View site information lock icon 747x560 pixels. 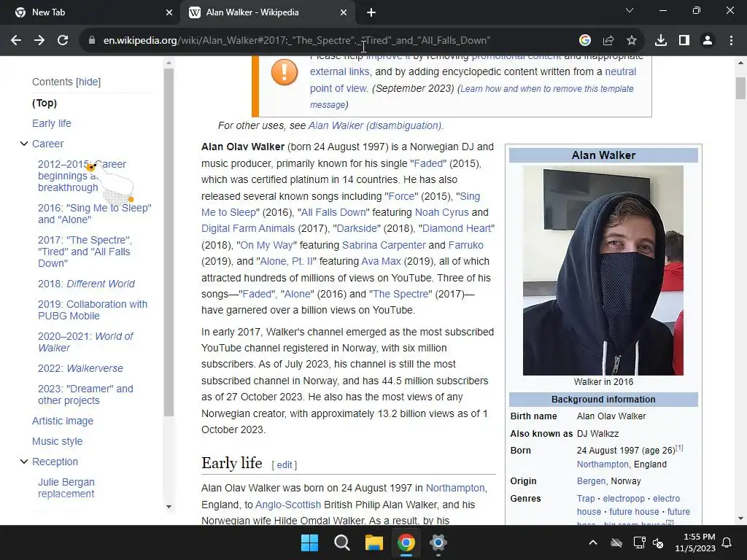(92, 41)
